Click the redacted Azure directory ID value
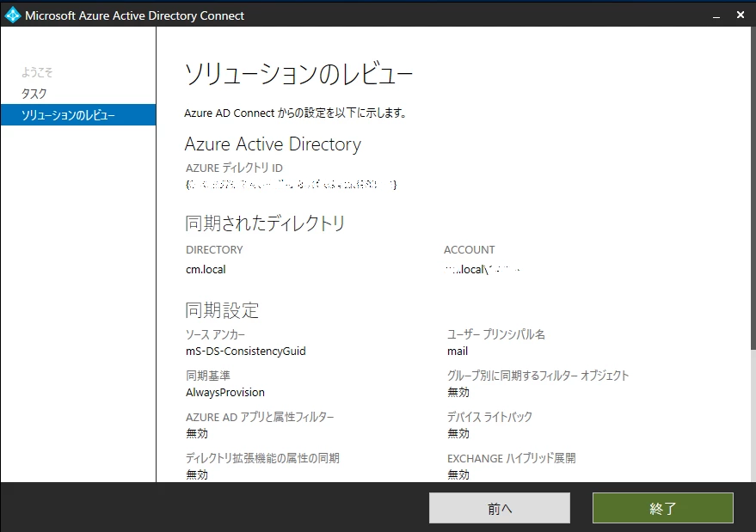The width and height of the screenshot is (756, 532). click(292, 185)
